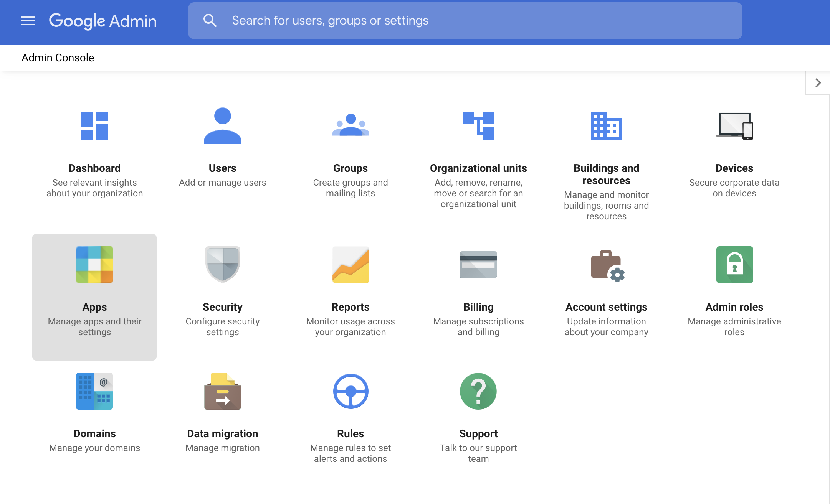This screenshot has width=830, height=504.
Task: Open the Admin roles padlock icon
Action: tap(734, 265)
